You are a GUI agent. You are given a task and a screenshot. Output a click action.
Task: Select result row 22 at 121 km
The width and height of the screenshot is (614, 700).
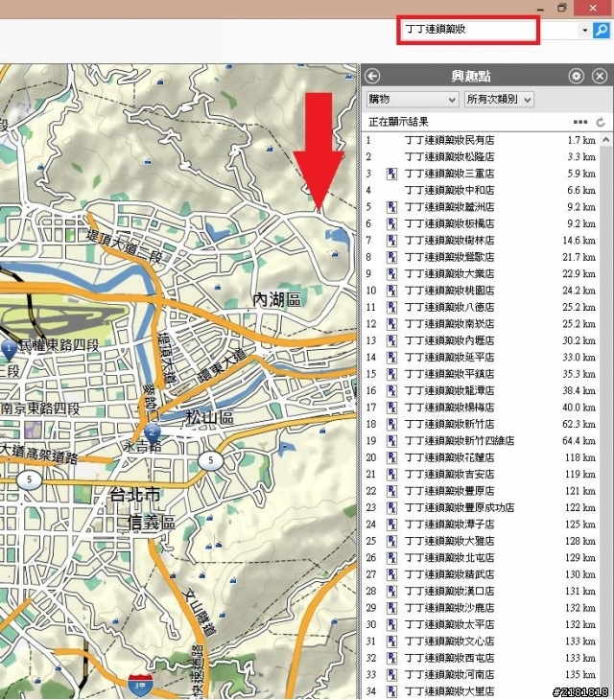(x=480, y=491)
